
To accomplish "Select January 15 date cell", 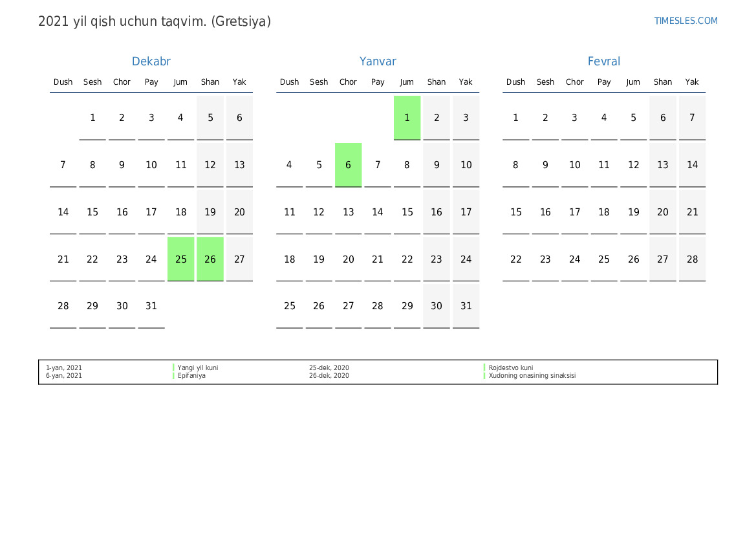I will pyautogui.click(x=407, y=212).
